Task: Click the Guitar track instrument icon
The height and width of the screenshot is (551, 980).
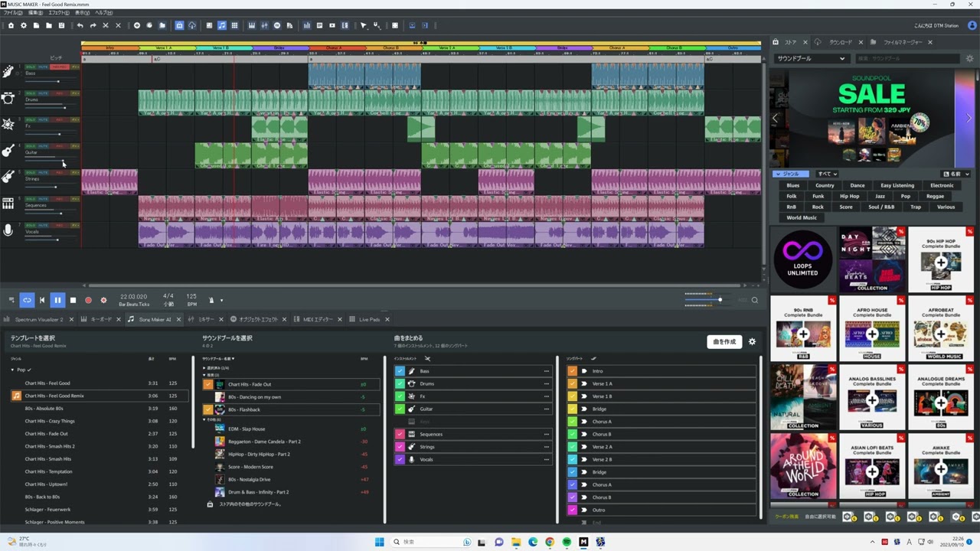Action: coord(8,151)
